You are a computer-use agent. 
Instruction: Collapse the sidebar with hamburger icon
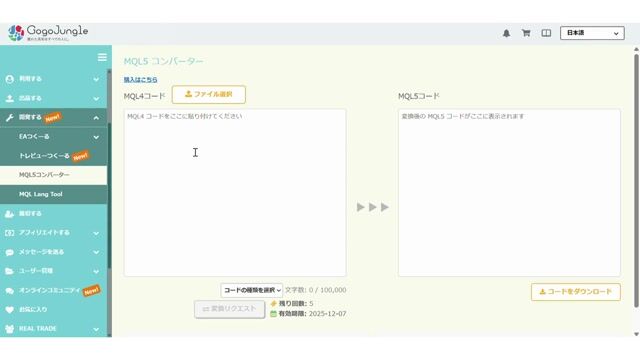point(102,58)
